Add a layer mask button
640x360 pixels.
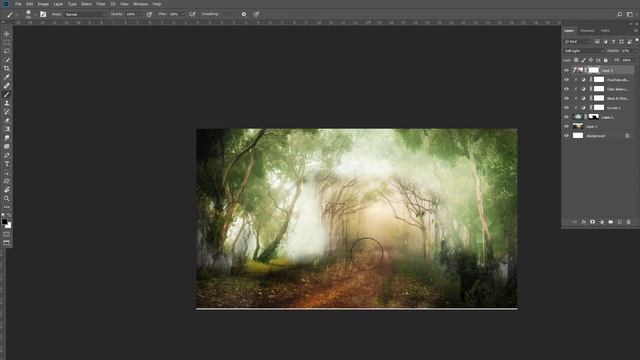click(x=592, y=222)
